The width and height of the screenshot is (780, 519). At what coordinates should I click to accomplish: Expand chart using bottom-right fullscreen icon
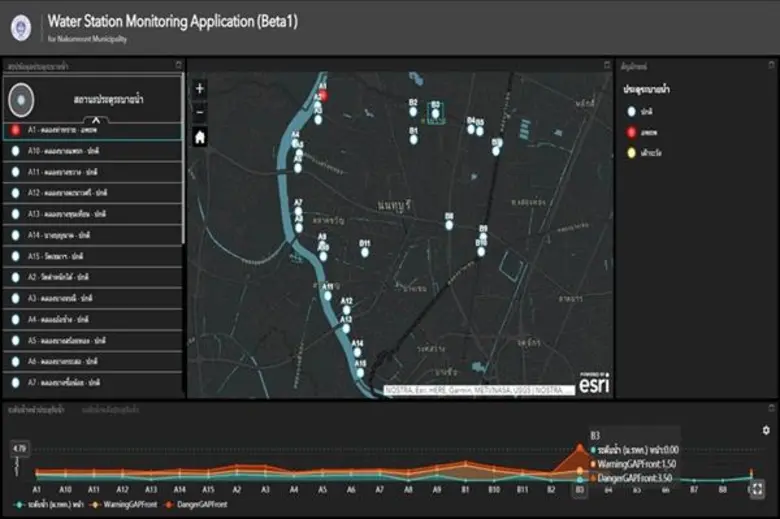click(x=757, y=489)
